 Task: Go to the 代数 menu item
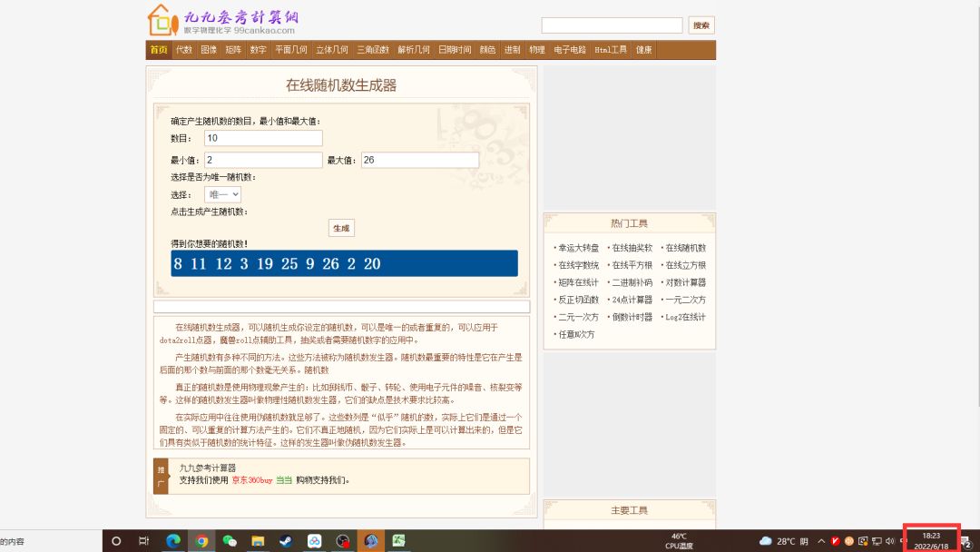click(x=184, y=50)
